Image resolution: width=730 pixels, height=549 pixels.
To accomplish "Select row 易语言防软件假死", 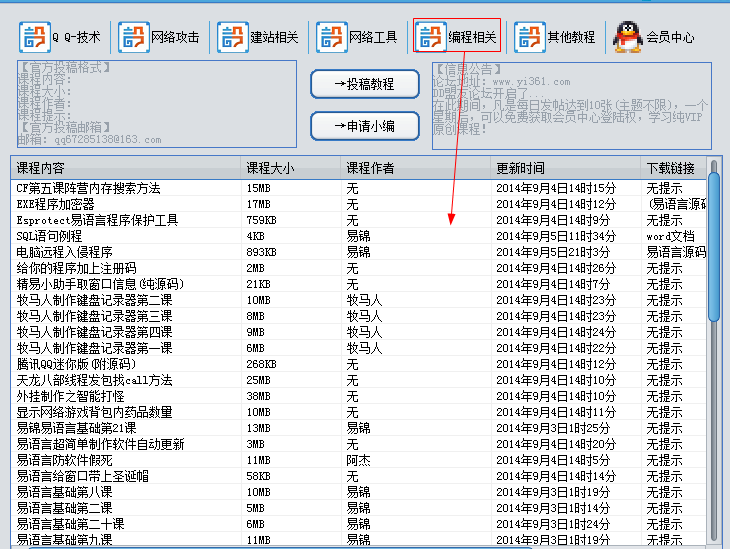I will [358, 460].
